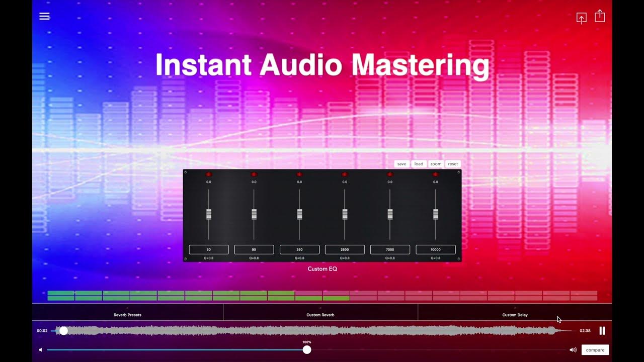Click the import audio file icon
The width and height of the screenshot is (644, 362).
581,18
